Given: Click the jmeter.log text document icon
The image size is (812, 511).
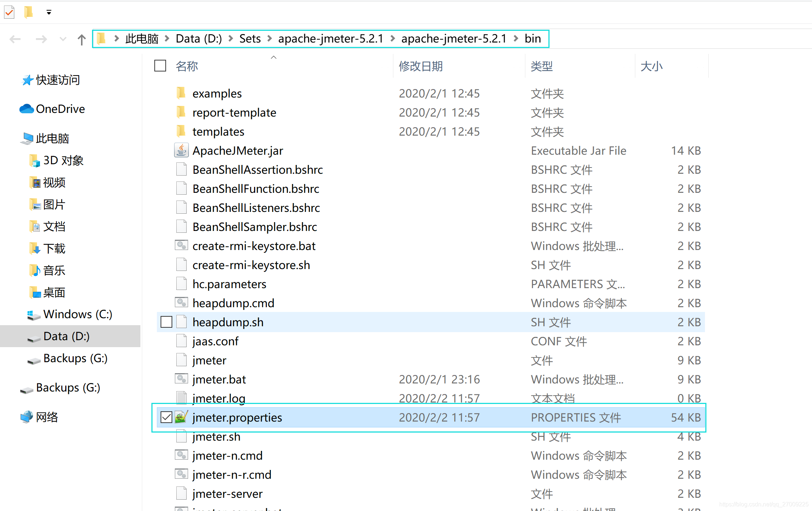Looking at the screenshot, I should 181,397.
